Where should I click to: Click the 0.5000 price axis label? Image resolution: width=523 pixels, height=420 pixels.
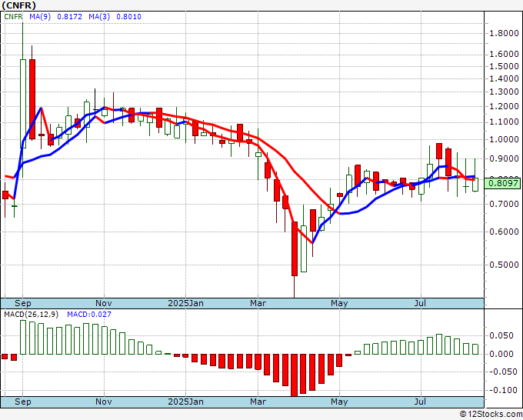(x=504, y=265)
